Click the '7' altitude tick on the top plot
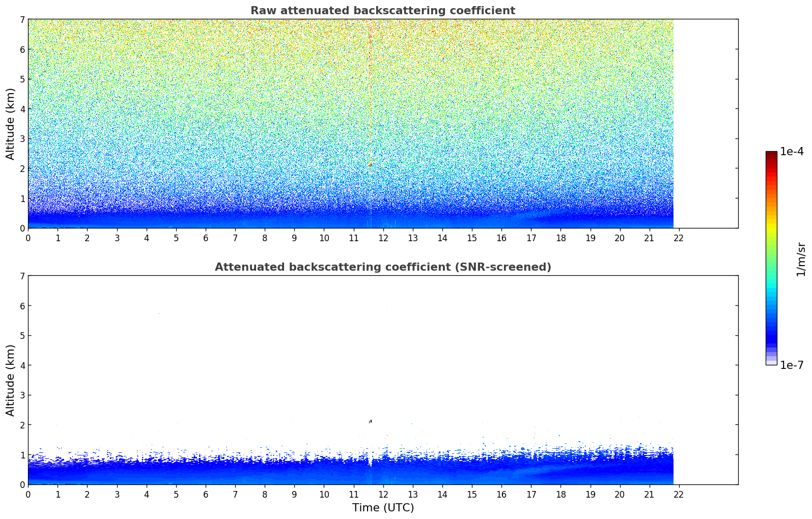This screenshot has width=812, height=519. tap(22, 20)
